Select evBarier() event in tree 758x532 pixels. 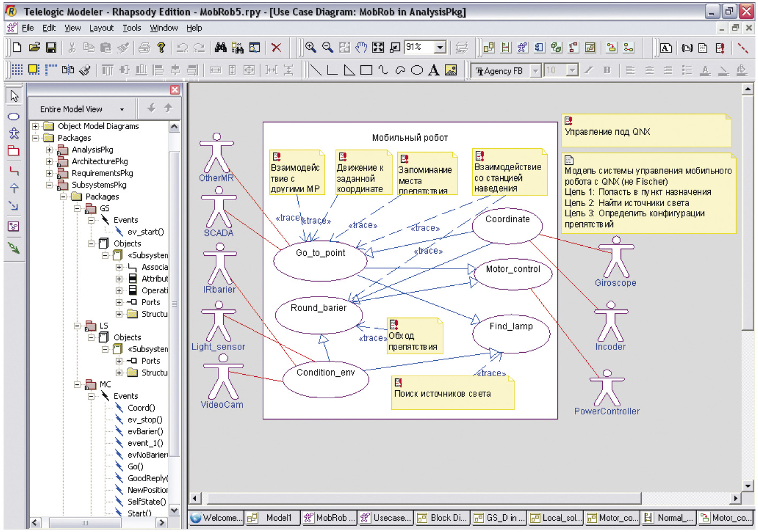tap(145, 431)
